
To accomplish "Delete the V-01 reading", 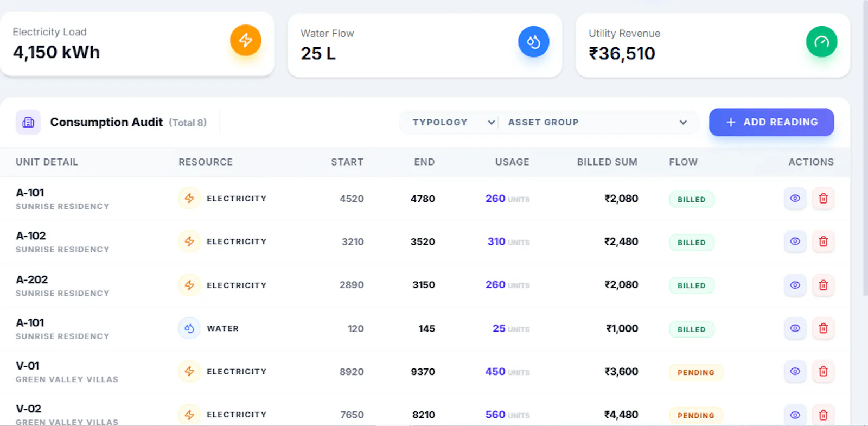I will pyautogui.click(x=824, y=372).
